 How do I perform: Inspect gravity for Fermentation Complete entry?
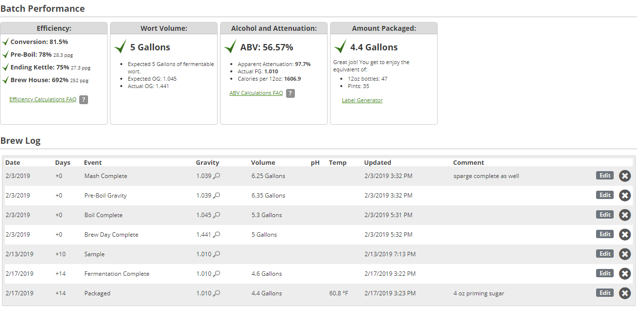tap(217, 274)
